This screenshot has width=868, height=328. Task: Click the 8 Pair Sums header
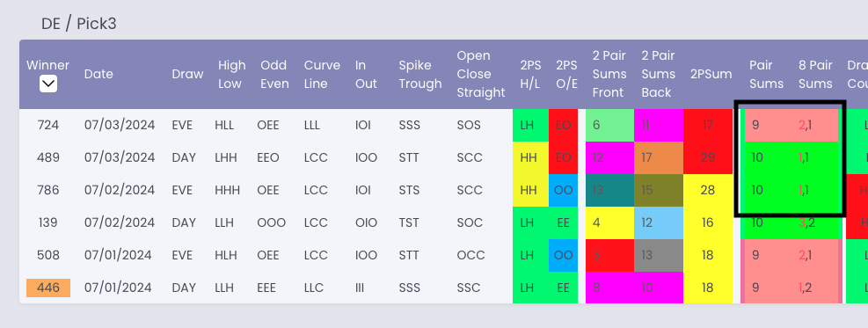(x=815, y=74)
